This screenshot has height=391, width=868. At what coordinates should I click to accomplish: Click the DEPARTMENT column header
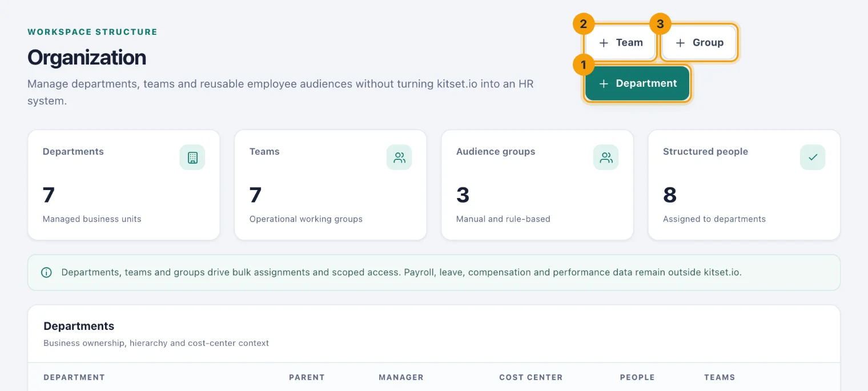pos(74,377)
